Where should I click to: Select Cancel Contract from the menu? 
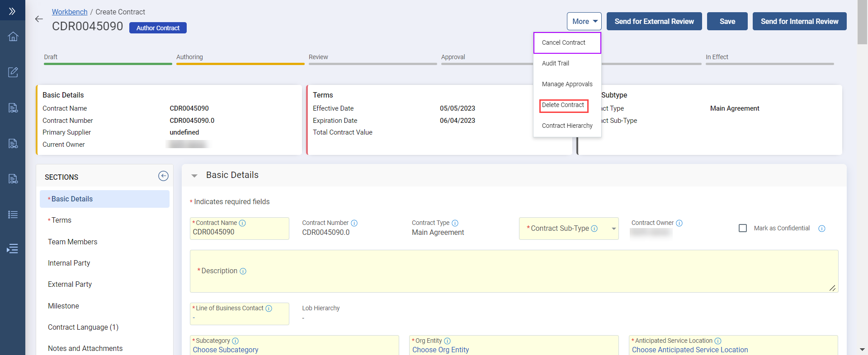coord(563,42)
